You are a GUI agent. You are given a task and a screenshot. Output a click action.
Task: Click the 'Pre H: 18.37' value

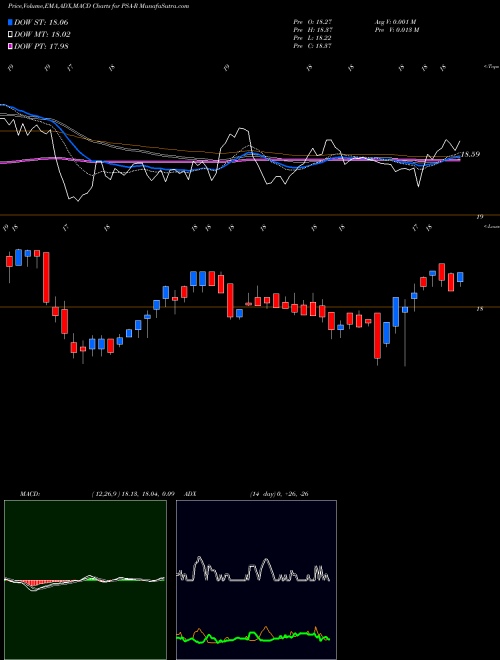(313, 29)
